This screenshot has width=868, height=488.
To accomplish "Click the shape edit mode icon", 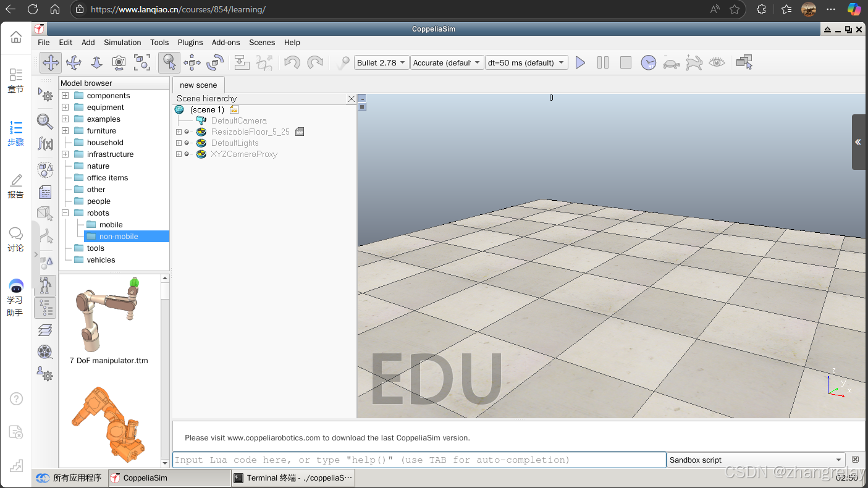I will pos(45,214).
